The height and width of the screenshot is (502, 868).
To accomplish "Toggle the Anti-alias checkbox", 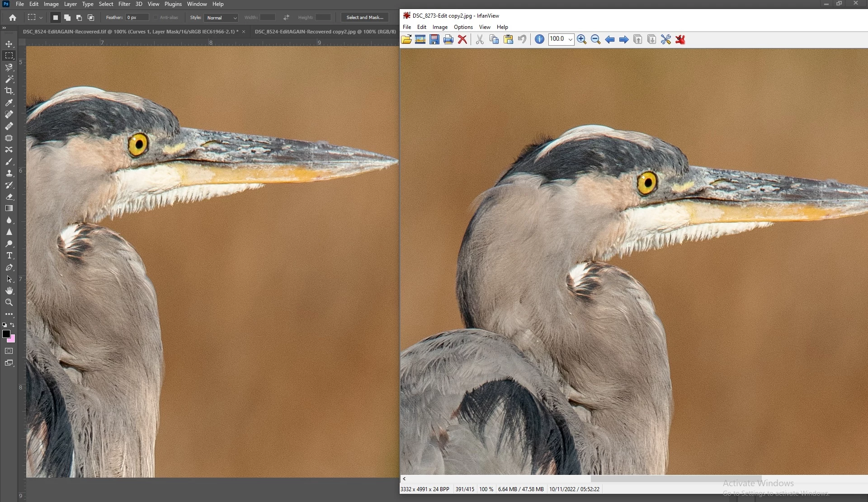I will [x=156, y=18].
